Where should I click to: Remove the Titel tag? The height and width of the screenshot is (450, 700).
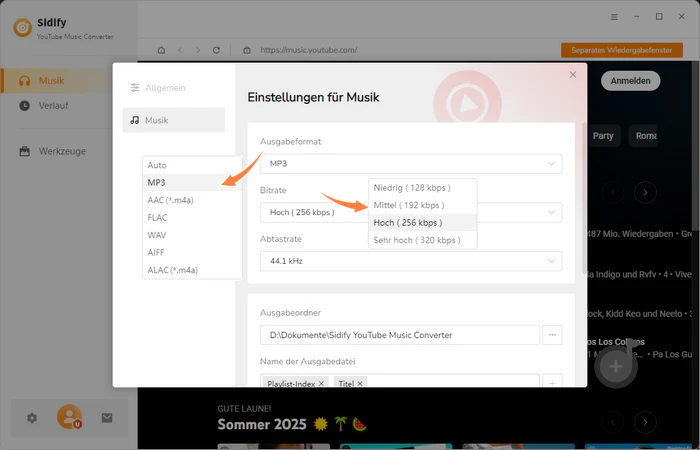360,383
